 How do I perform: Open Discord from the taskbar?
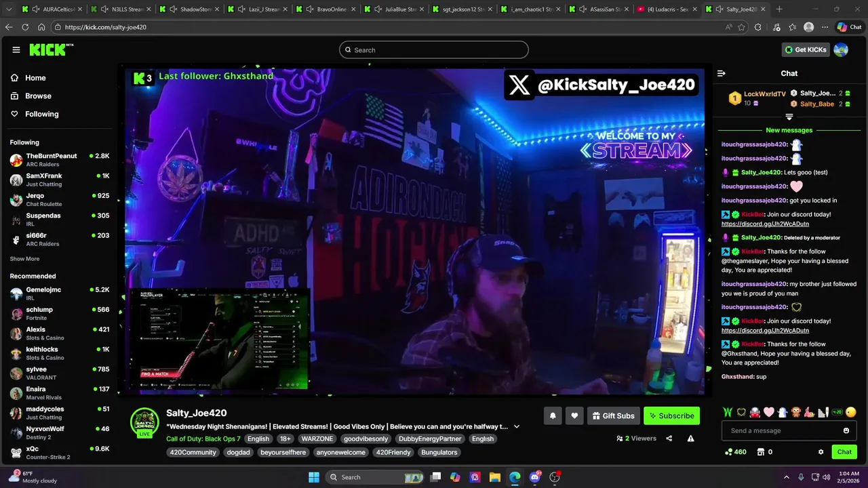535,477
